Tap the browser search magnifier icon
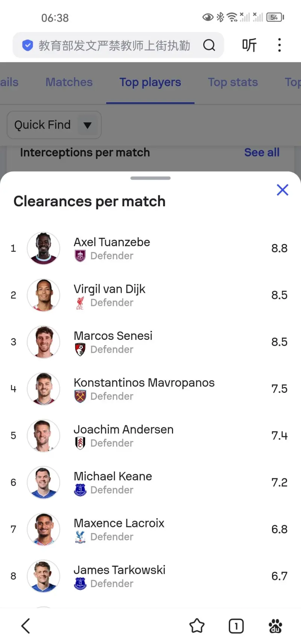 pyautogui.click(x=209, y=46)
